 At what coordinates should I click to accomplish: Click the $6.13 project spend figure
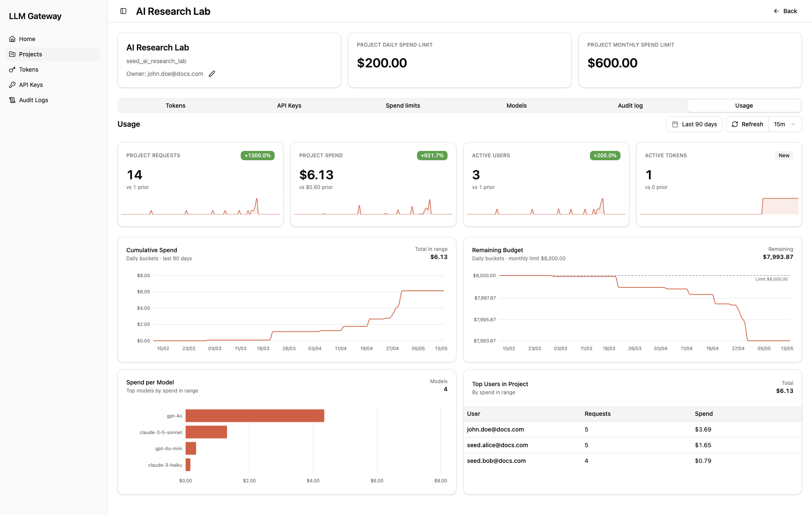pos(316,175)
